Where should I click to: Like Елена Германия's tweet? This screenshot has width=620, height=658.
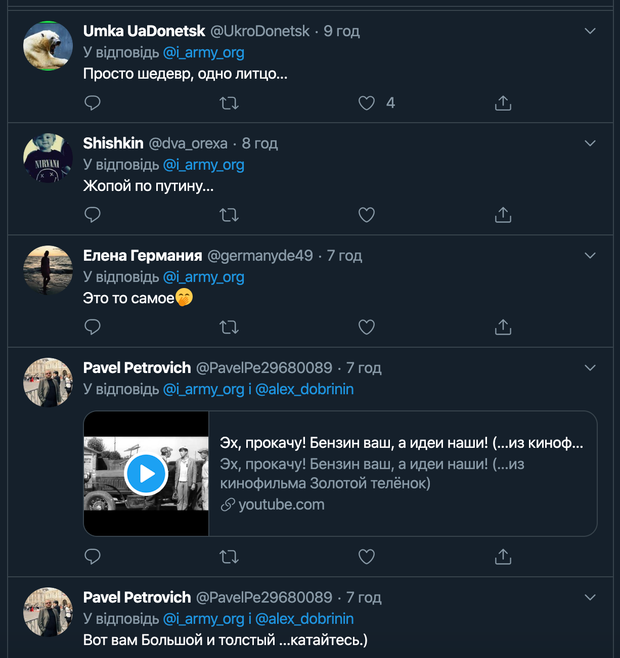point(366,326)
